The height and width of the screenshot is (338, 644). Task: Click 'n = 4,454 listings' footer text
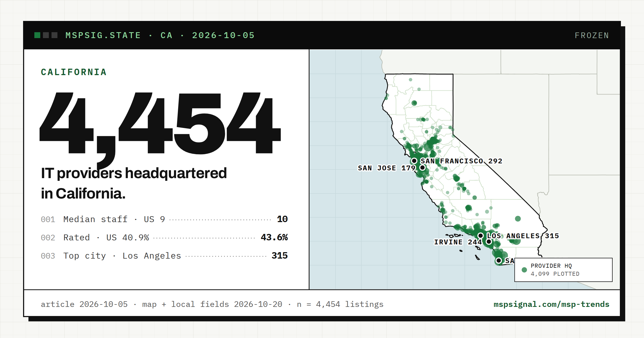coord(340,304)
